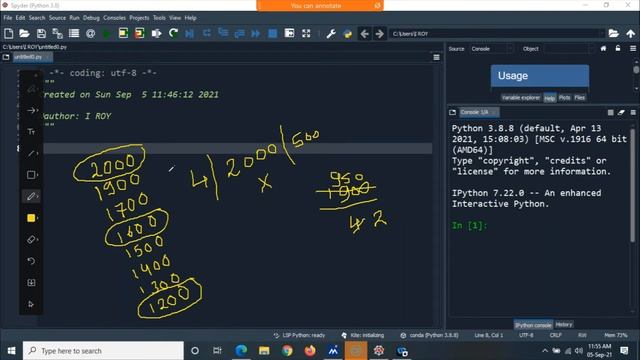Continue execution debug icon
640x360 pixels.
256,33
